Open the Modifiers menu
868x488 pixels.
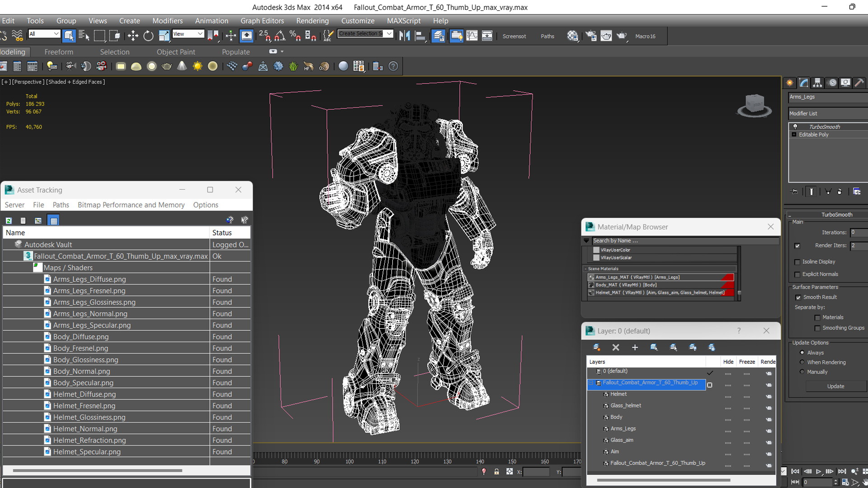[167, 21]
